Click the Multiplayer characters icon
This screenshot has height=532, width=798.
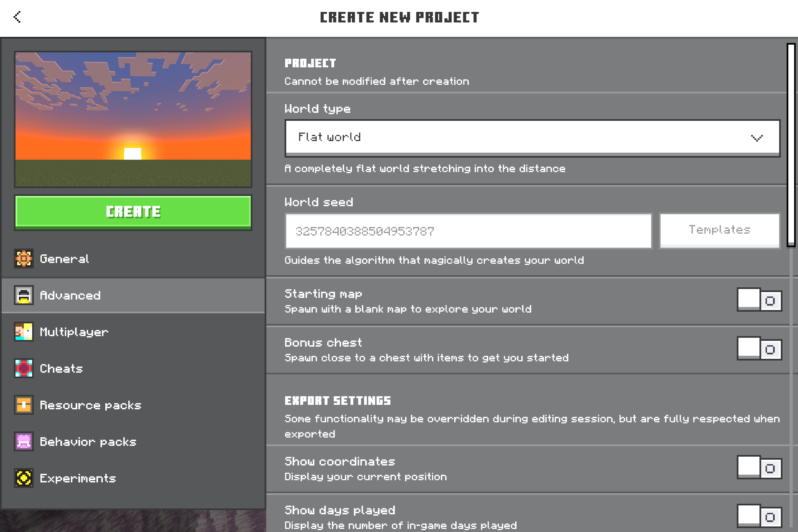pyautogui.click(x=24, y=332)
